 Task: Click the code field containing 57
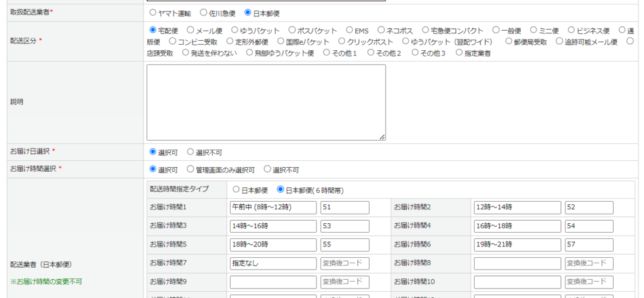point(589,244)
